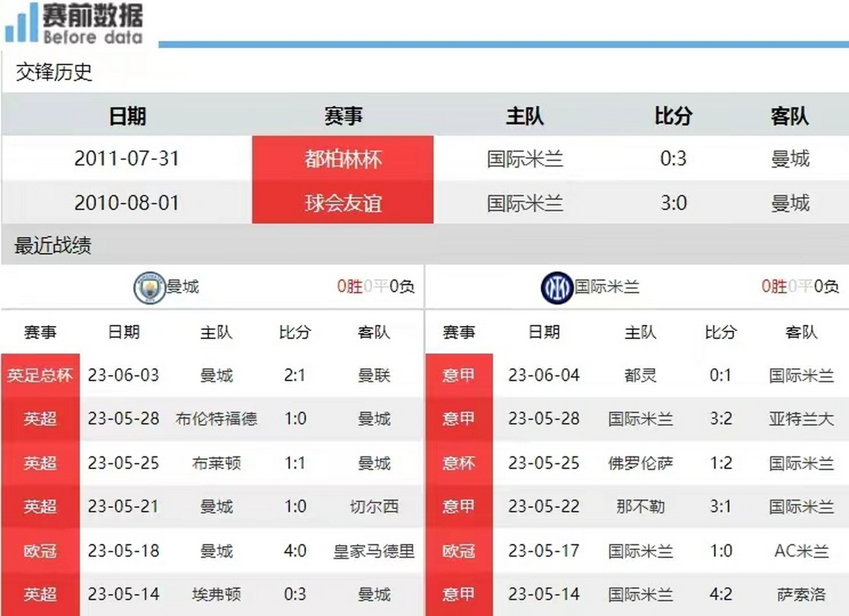Image resolution: width=849 pixels, height=616 pixels.
Task: Click the 意杯 competition tag
Action: pyautogui.click(x=459, y=462)
